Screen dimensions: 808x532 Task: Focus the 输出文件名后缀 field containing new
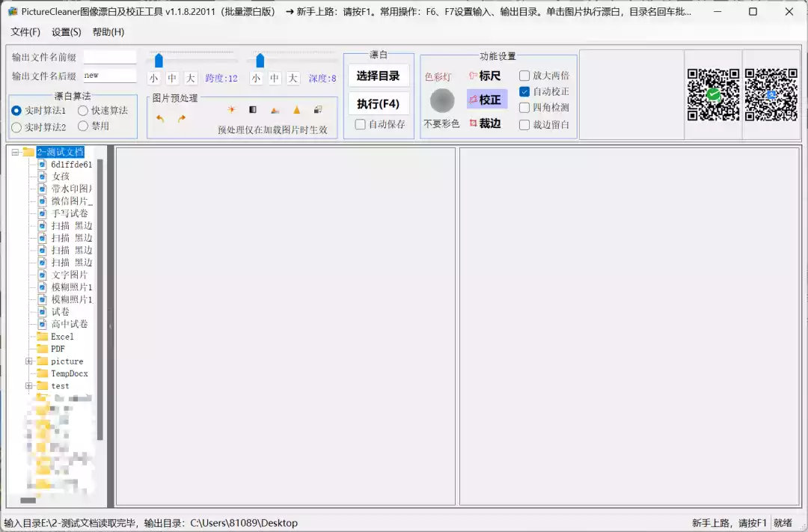[x=110, y=76]
